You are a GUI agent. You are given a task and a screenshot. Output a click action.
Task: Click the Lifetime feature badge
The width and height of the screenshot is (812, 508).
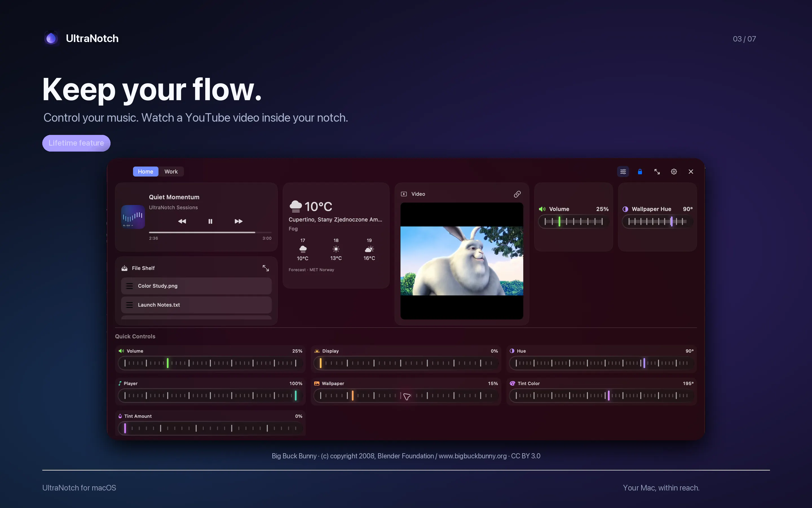(x=76, y=143)
